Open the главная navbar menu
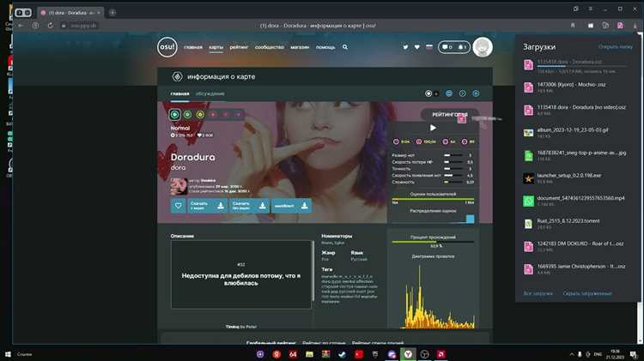 point(193,47)
